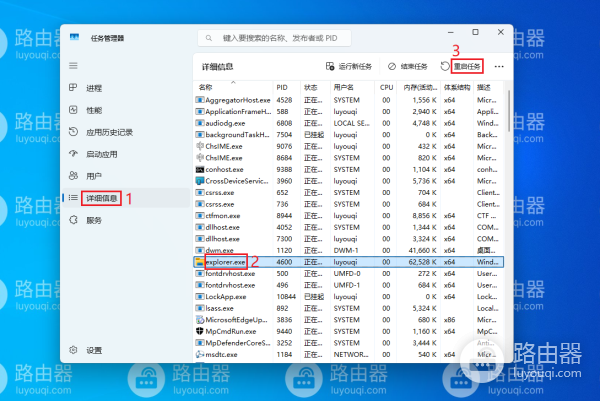This screenshot has height=401, width=600.
Task: Select fontdrvhost.exe with PID 500
Action: point(348,274)
